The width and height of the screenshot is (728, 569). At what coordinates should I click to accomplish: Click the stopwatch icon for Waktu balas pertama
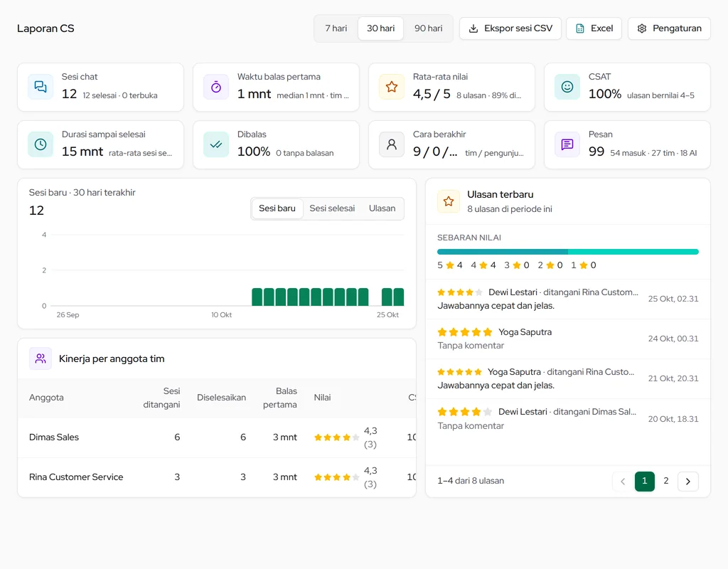point(216,87)
